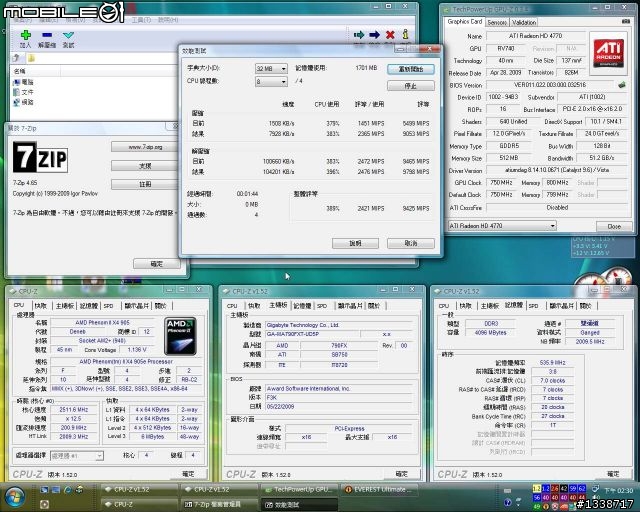Click the yellow Info icon in 7-Zip toolbar

pos(405,34)
